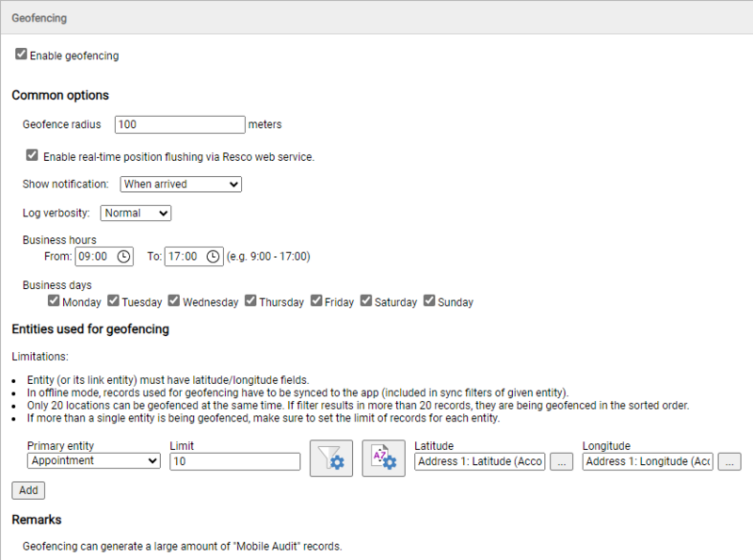This screenshot has height=560, width=753.
Task: Open the Latitude field browse (...) button
Action: point(561,461)
